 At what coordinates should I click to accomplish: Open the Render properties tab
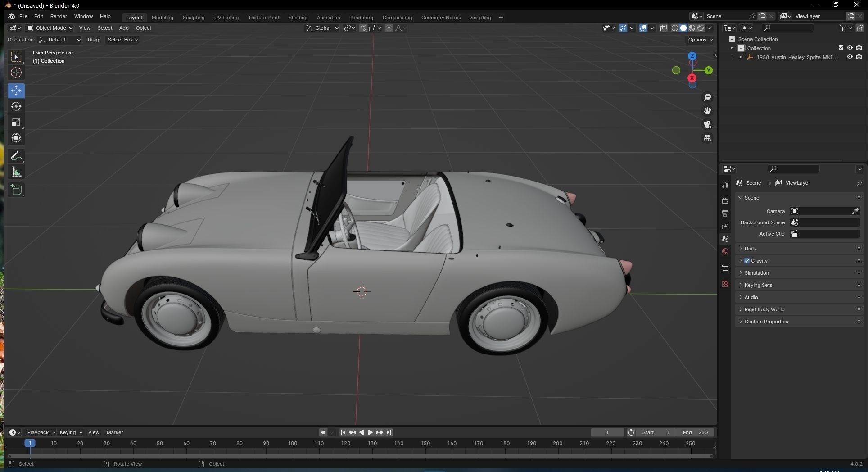point(725,200)
